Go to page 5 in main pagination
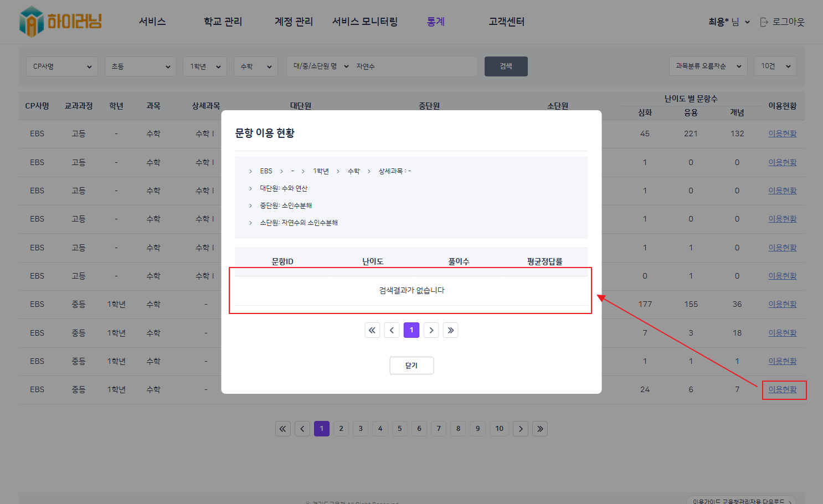 [399, 429]
